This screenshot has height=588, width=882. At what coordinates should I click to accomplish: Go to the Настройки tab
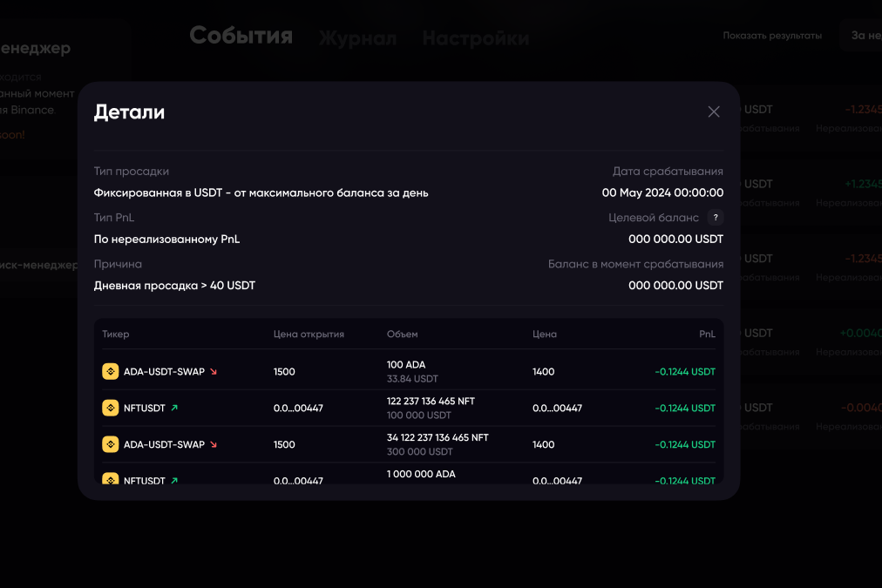pyautogui.click(x=475, y=39)
